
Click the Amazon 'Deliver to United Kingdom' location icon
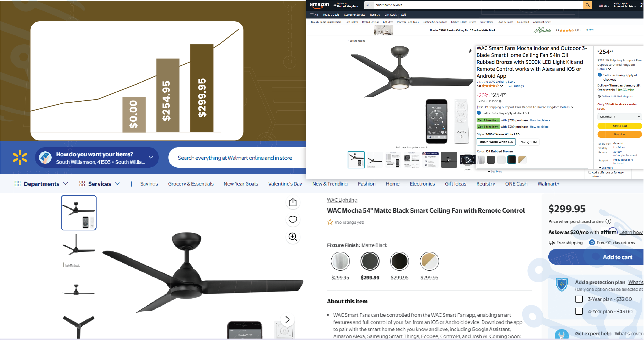point(335,5)
